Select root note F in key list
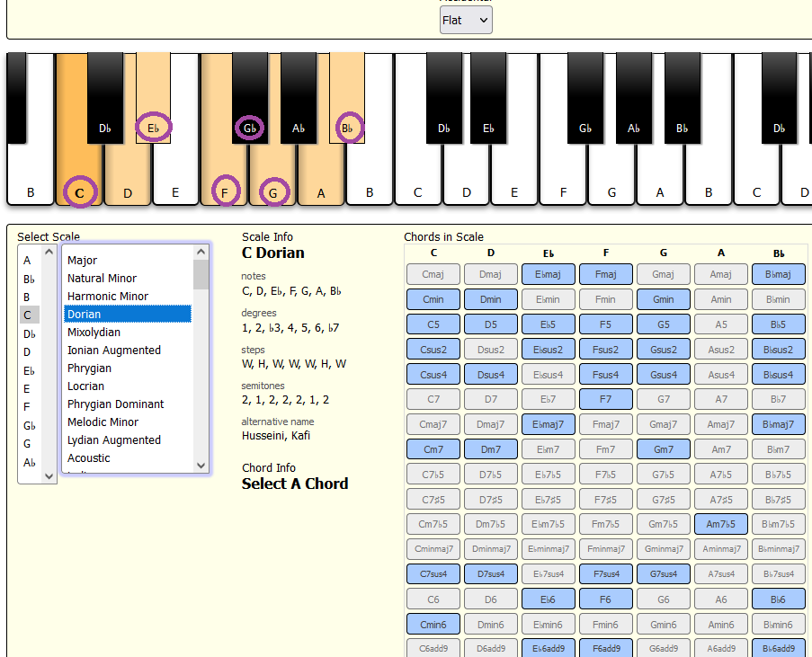Viewport: 812px width, 657px height. pos(30,407)
